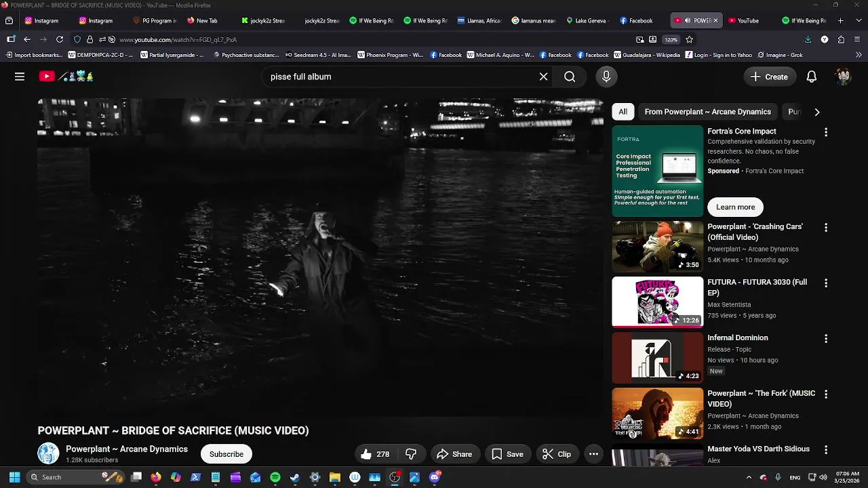Open options menu for 'Crashing Cars' video
Image resolution: width=868 pixels, height=488 pixels.
[x=825, y=228]
